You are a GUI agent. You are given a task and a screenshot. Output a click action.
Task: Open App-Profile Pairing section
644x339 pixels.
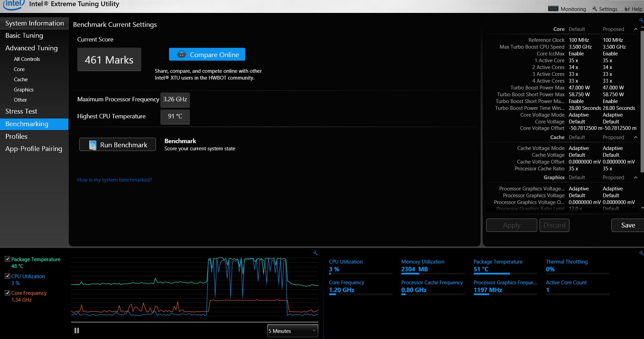click(34, 149)
